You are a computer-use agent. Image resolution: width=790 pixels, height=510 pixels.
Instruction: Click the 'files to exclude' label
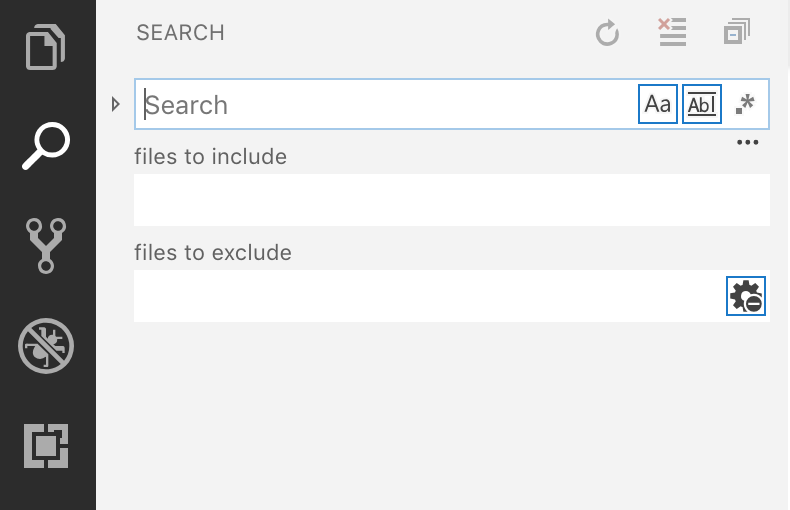pos(213,253)
